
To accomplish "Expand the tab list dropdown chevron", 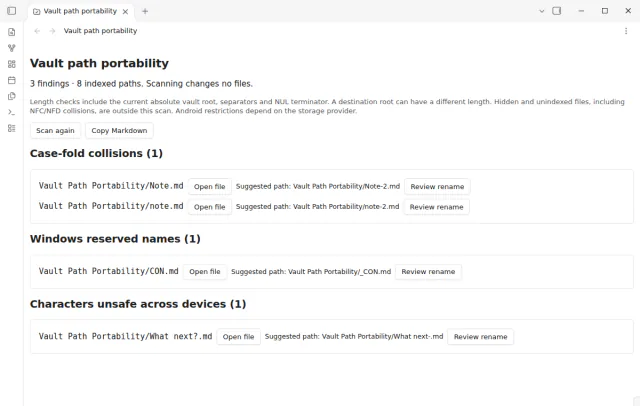I will [542, 11].
